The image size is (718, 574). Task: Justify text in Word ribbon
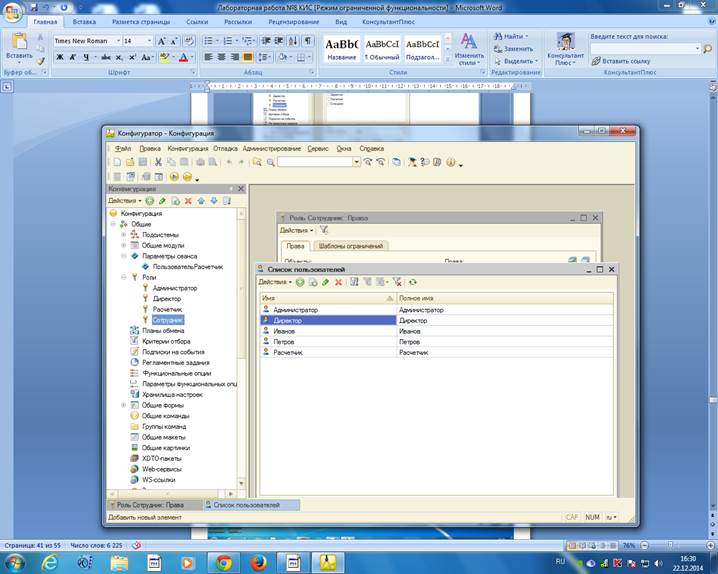point(248,57)
